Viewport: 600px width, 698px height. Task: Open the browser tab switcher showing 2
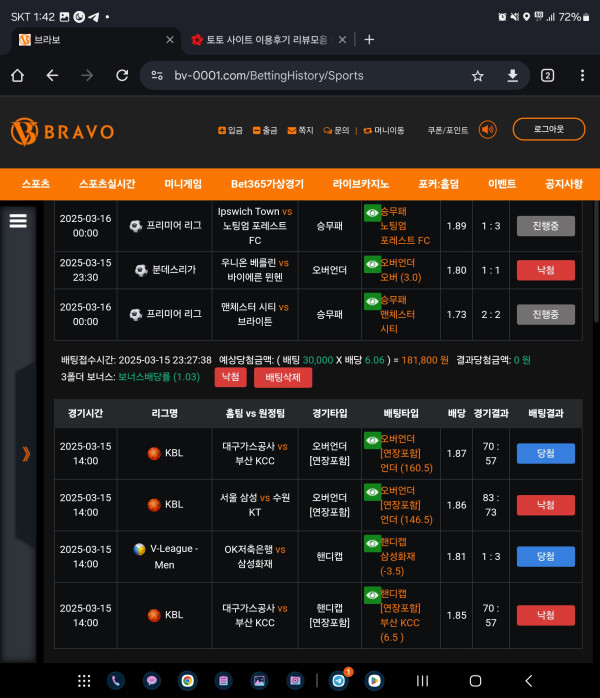tap(547, 75)
